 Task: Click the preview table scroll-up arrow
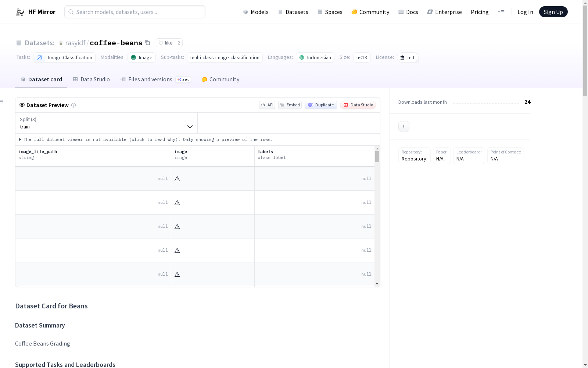[x=377, y=149]
